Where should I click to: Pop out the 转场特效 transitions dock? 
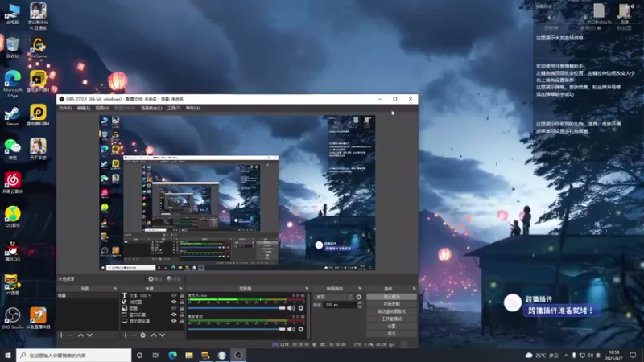point(360,289)
